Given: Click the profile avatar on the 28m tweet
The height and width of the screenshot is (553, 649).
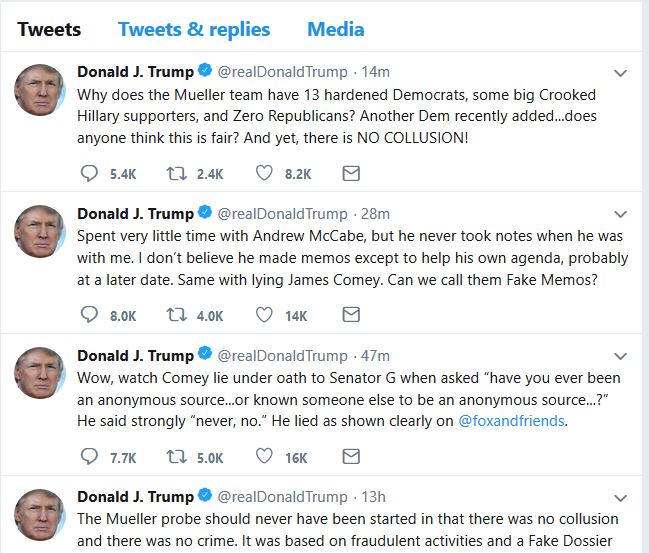Looking at the screenshot, I should (40, 232).
